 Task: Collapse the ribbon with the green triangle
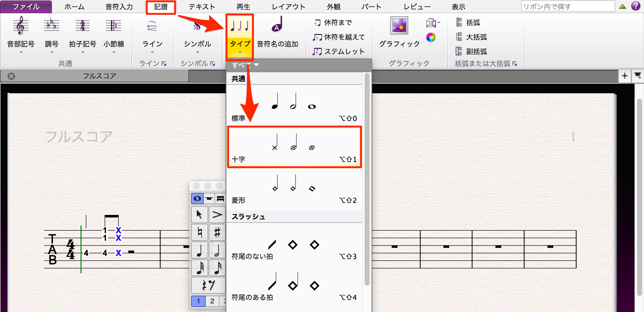623,6
